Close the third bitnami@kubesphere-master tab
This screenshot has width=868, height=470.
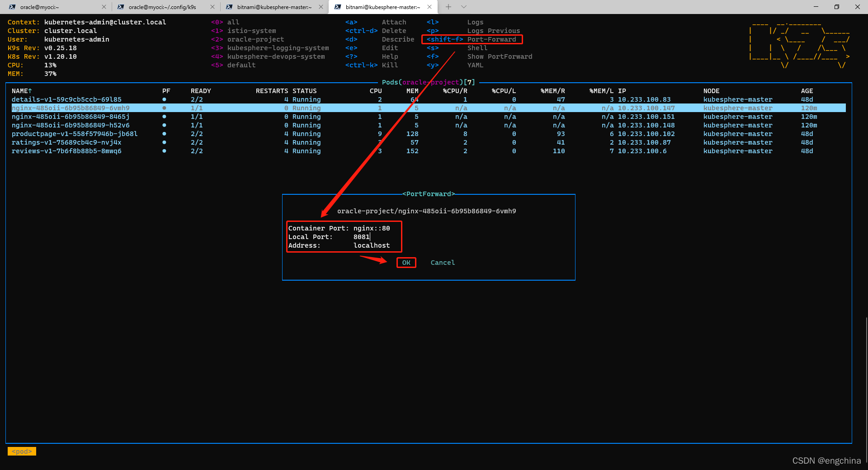[321, 7]
